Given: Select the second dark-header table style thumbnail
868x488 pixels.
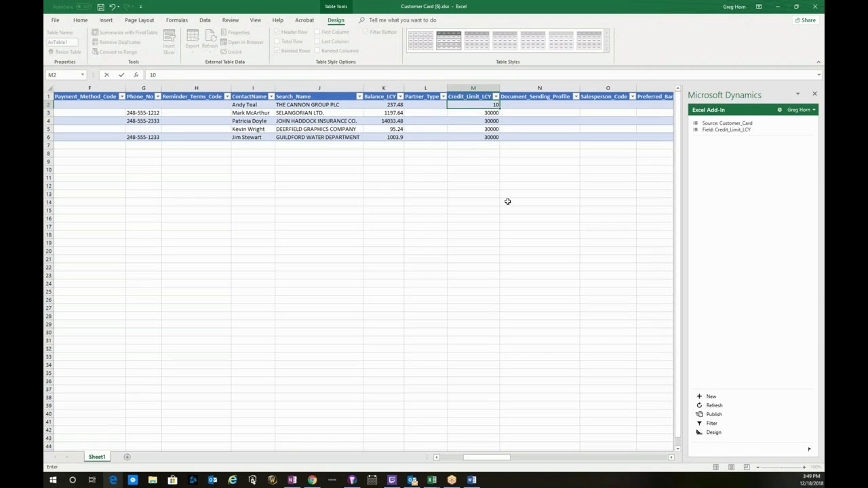Looking at the screenshot, I should pos(448,41).
